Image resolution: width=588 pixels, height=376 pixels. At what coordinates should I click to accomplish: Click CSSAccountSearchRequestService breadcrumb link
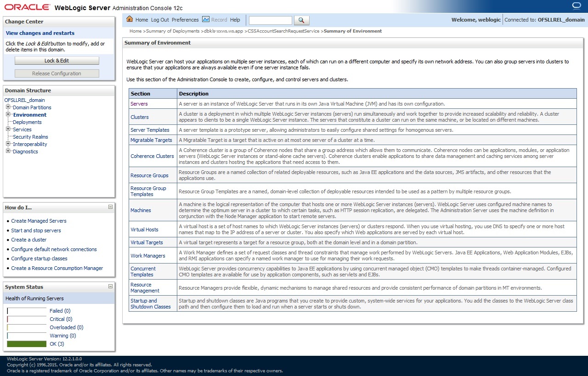click(283, 31)
